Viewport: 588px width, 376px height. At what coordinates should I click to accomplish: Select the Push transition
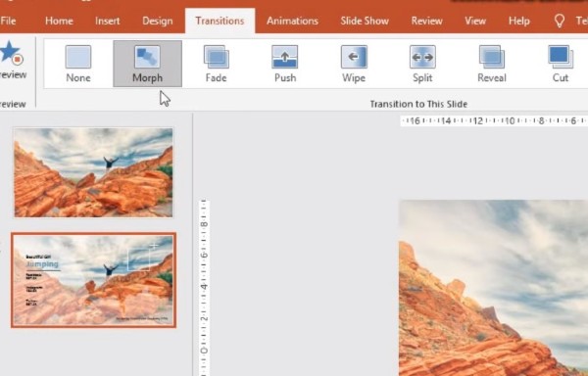(x=285, y=64)
